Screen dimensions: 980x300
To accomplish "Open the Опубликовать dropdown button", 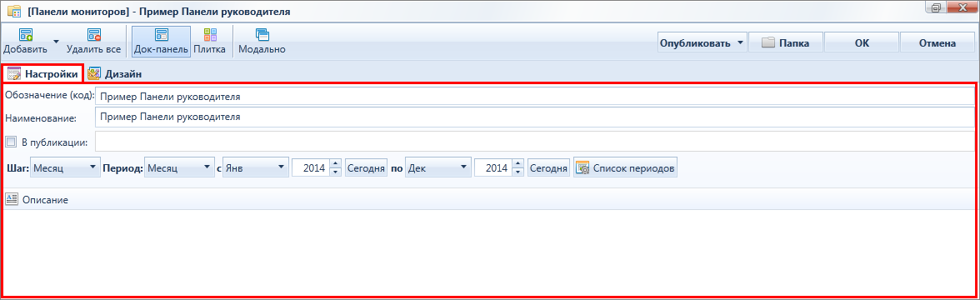I will coord(702,43).
